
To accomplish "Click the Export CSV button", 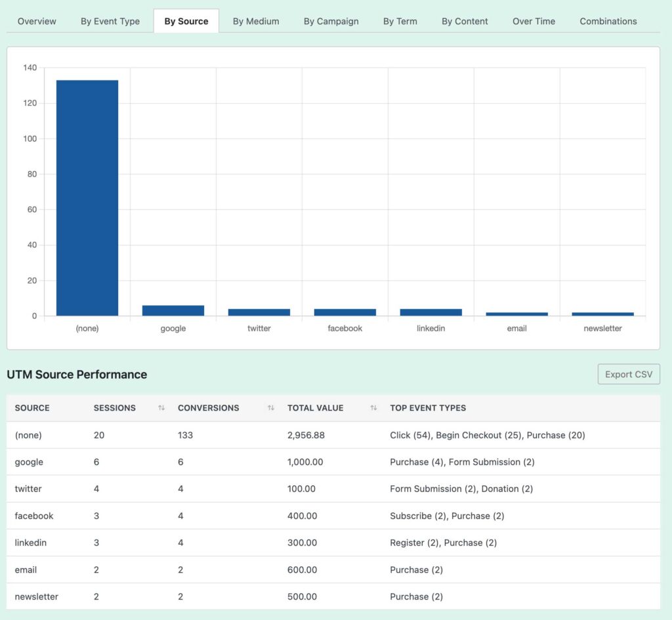I will [628, 374].
